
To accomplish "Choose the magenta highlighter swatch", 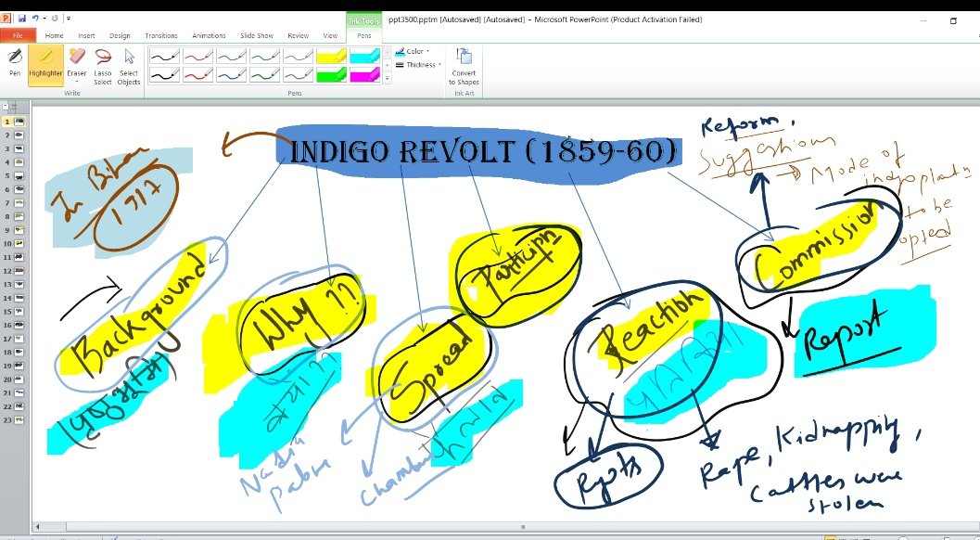I will coord(364,75).
